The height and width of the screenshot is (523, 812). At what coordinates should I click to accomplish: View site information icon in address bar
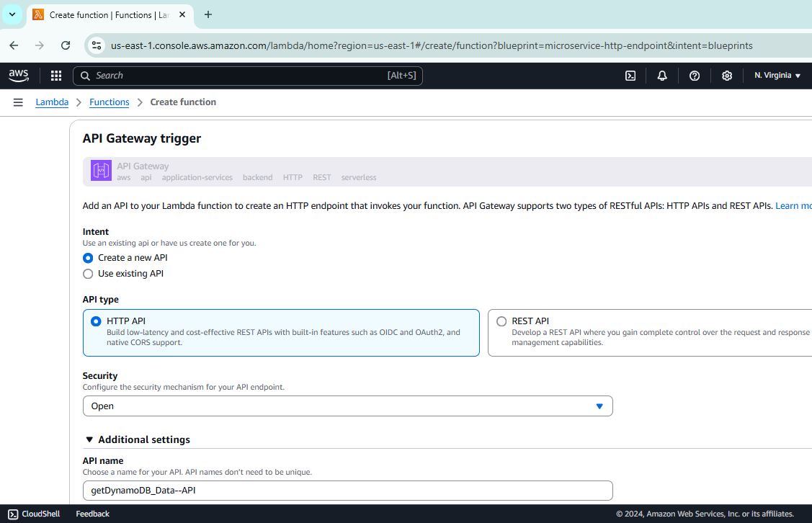tap(97, 45)
